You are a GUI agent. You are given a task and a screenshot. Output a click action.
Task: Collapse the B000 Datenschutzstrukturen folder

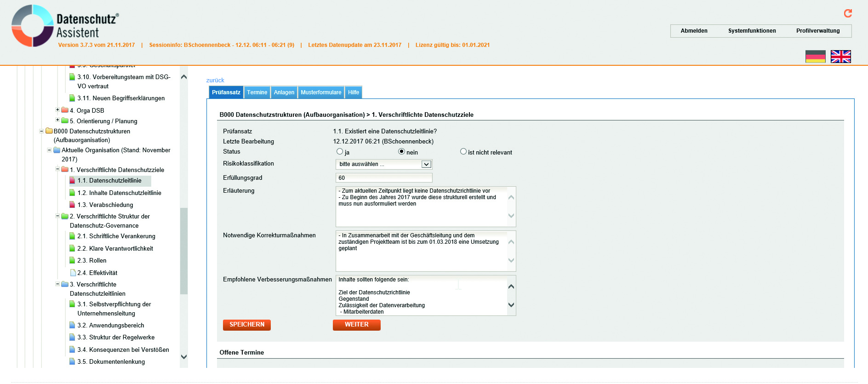(41, 131)
